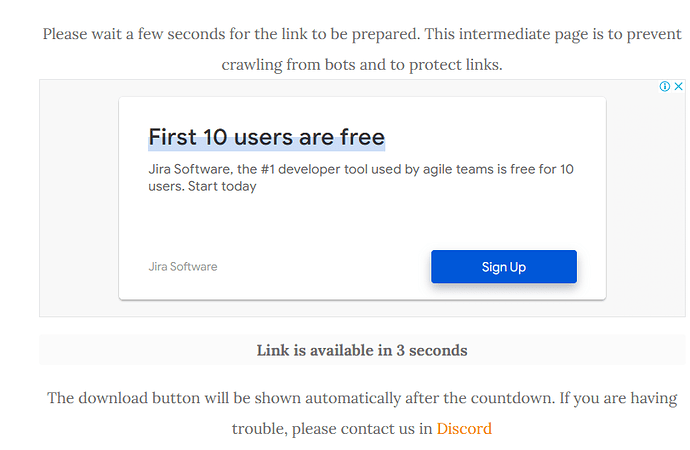Screen dimensions: 690x450
Task: Click the ad info (i) icon
Action: [x=664, y=86]
